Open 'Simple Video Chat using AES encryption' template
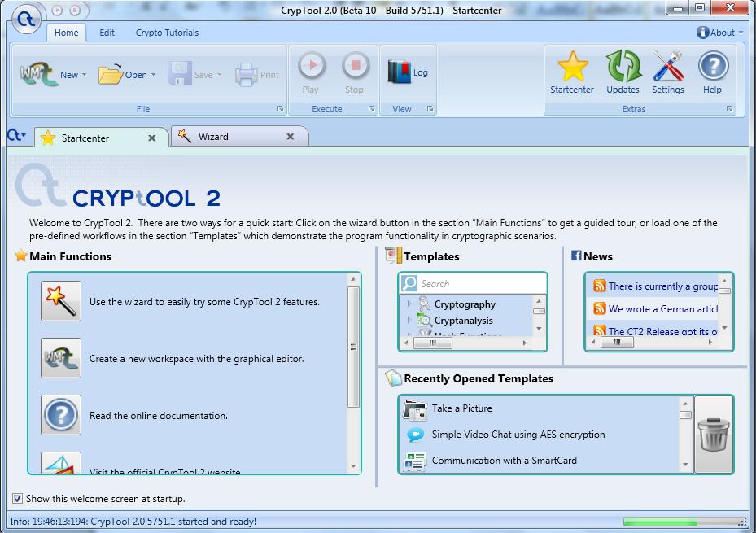756x533 pixels. click(x=518, y=435)
